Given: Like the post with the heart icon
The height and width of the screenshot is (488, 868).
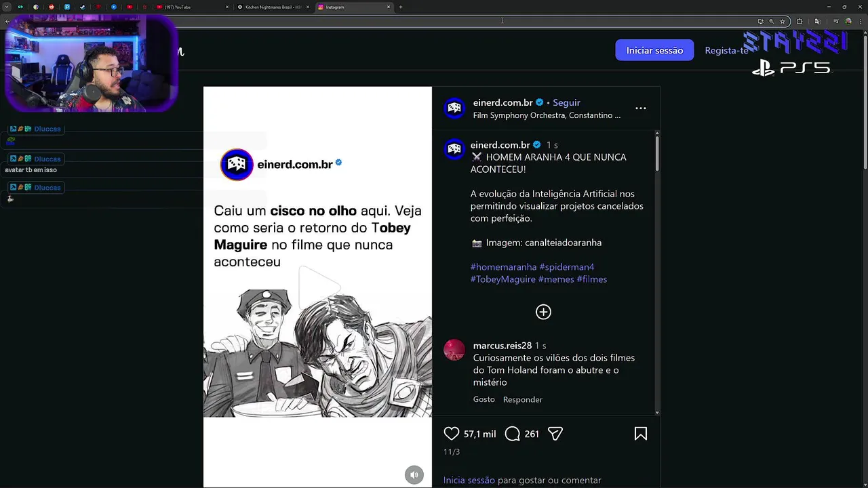Looking at the screenshot, I should point(451,434).
